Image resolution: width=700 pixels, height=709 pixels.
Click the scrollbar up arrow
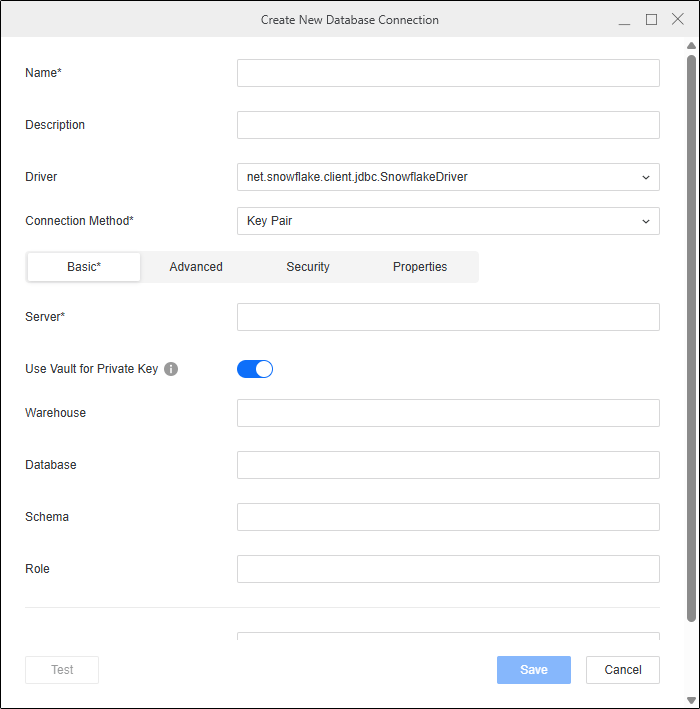[691, 46]
